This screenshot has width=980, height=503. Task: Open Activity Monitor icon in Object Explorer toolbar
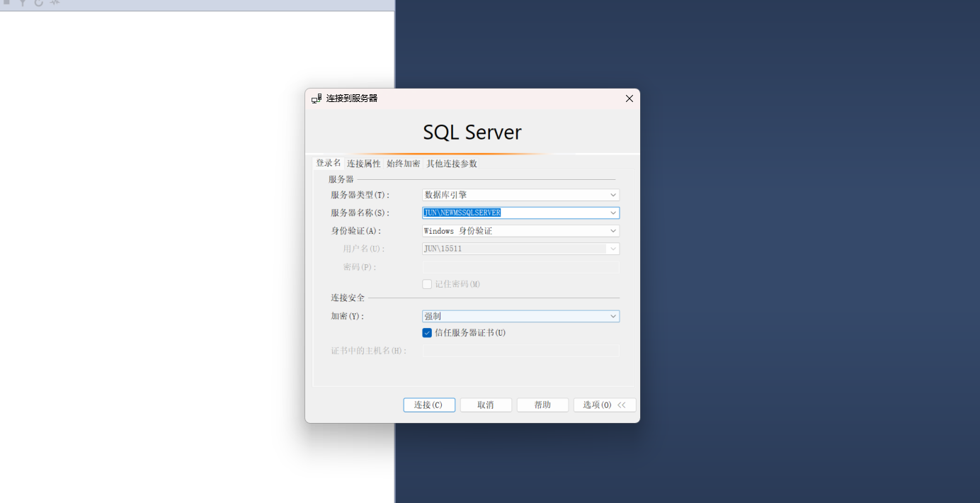pos(55,3)
